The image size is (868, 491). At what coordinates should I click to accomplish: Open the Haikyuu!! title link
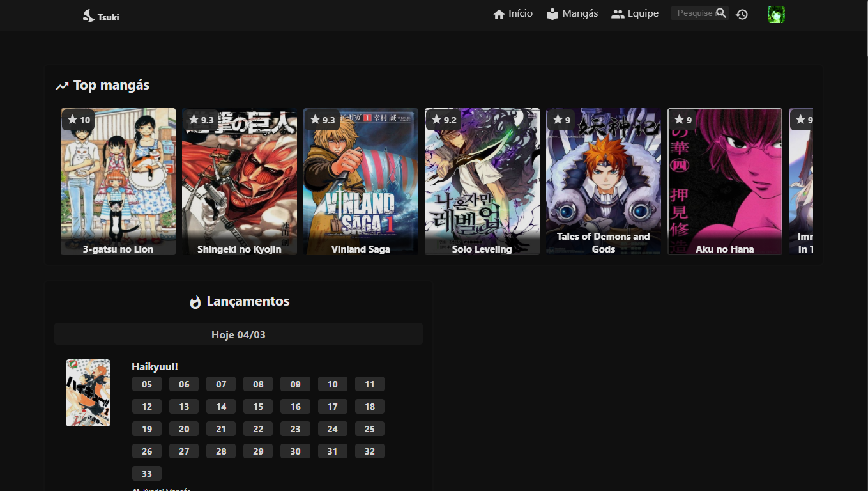click(x=155, y=366)
